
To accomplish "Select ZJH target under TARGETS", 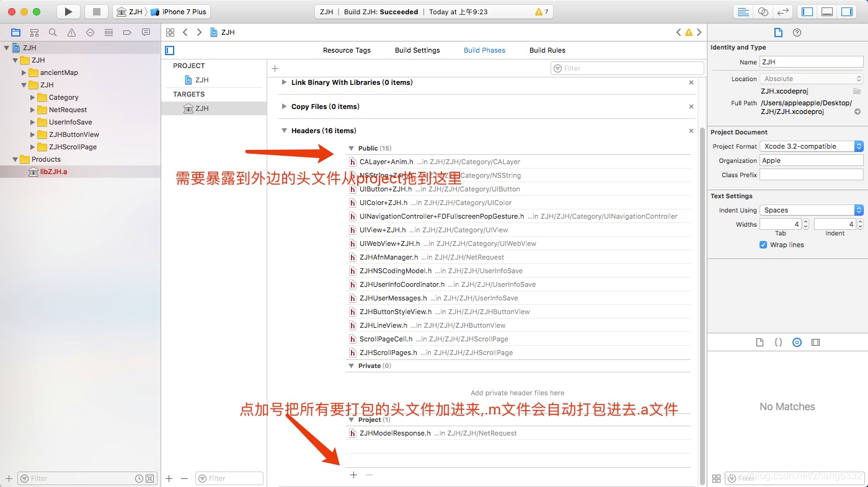I will [214, 108].
